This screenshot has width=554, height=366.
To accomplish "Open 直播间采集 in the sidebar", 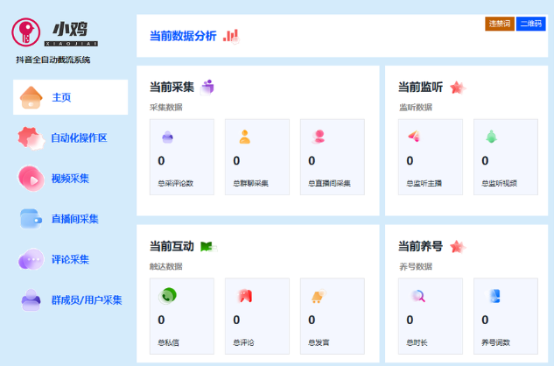I will (x=75, y=219).
